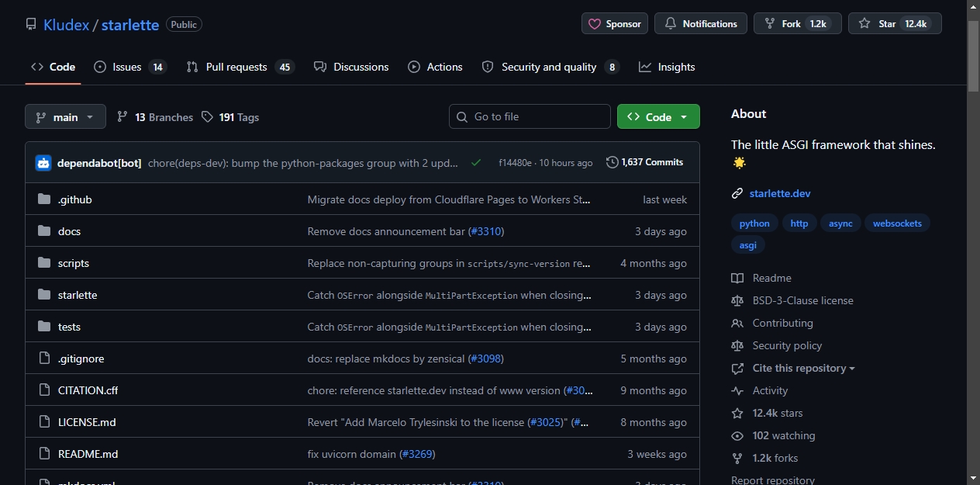The image size is (980, 485).
Task: Open the LICENSE.md file
Action: pyautogui.click(x=87, y=422)
